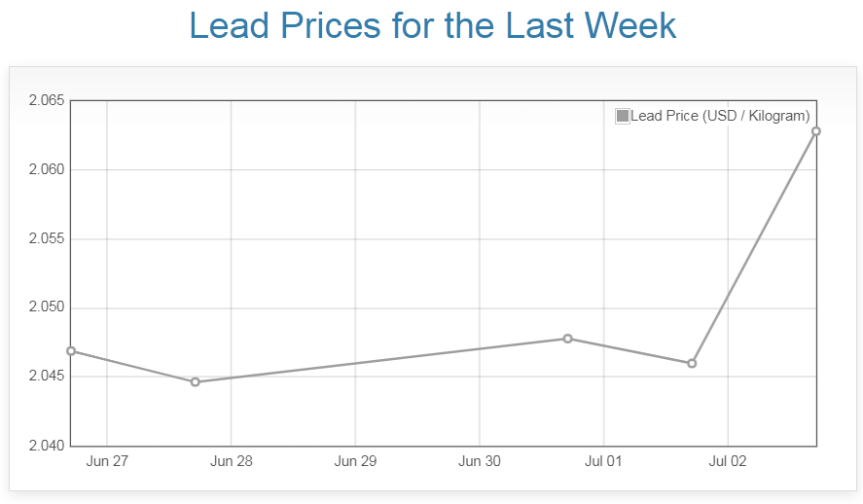
Task: Click the 2.065 y-axis value
Action: tap(46, 101)
